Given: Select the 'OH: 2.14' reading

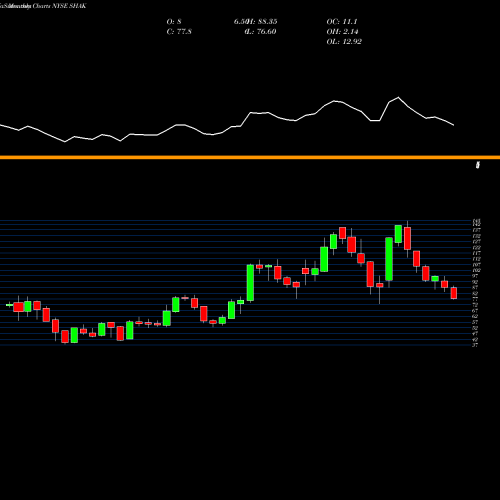Looking at the screenshot, I should click(342, 32).
